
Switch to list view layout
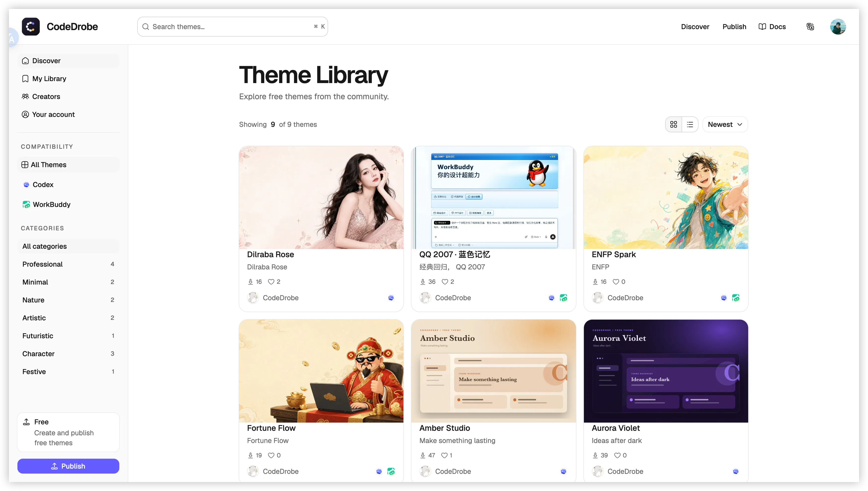(x=690, y=124)
